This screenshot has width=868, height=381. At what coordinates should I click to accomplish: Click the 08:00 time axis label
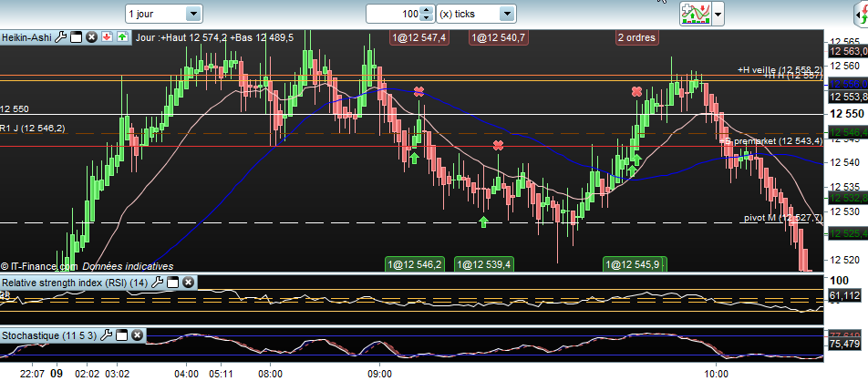[270, 373]
